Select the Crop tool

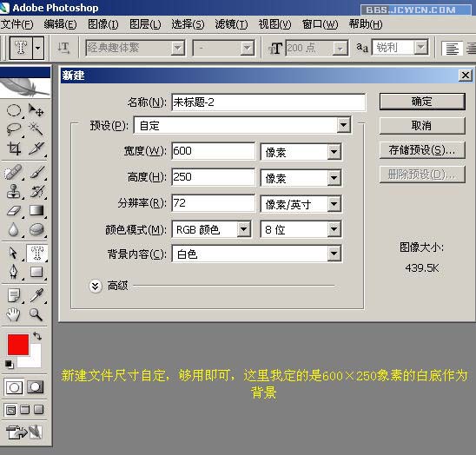pos(14,148)
